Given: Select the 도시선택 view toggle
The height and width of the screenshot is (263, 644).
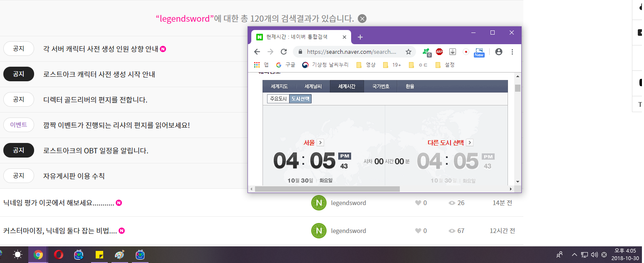Looking at the screenshot, I should 300,99.
